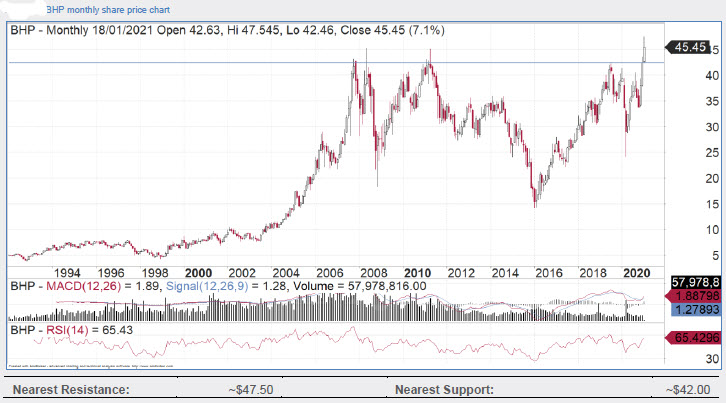Click the 2010 year marker on the time axis
This screenshot has width=726, height=403.
(416, 272)
